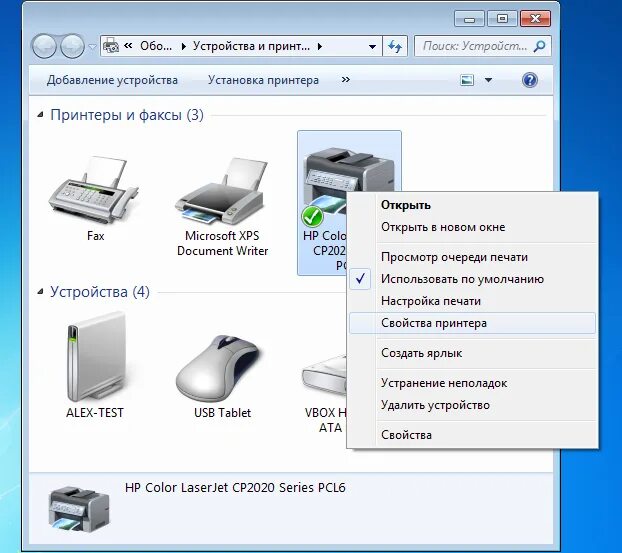Choose Устранение неполадок menu entry
The height and width of the screenshot is (553, 622).
(472, 383)
